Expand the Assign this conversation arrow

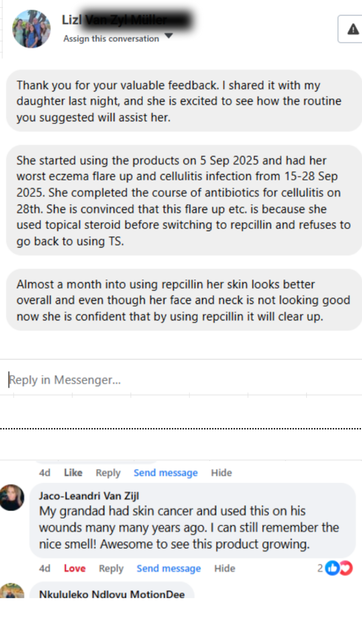click(169, 36)
